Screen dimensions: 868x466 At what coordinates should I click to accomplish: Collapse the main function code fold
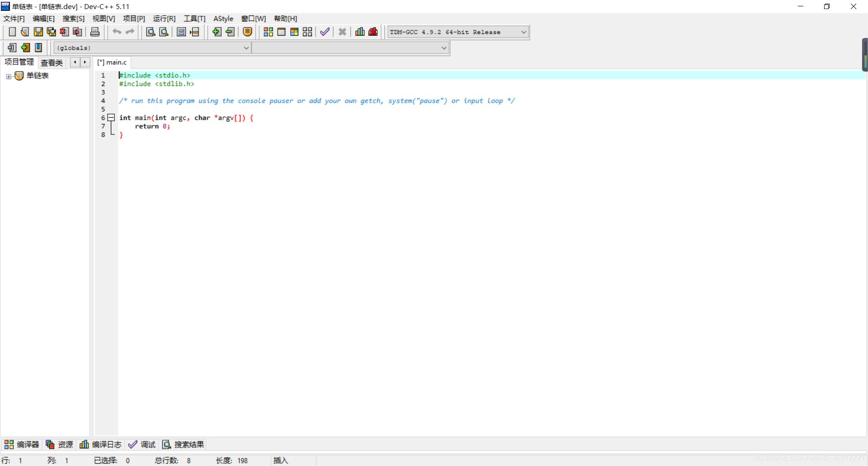point(111,118)
